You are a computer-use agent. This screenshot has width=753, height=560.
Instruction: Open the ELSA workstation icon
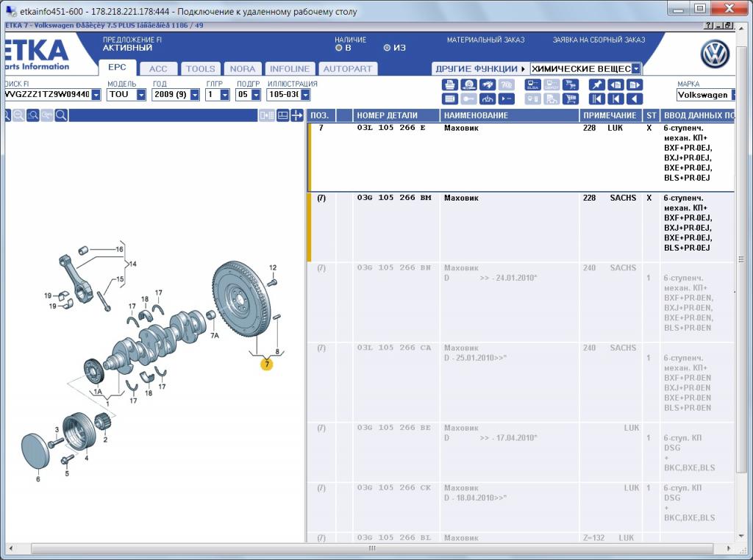[x=532, y=85]
